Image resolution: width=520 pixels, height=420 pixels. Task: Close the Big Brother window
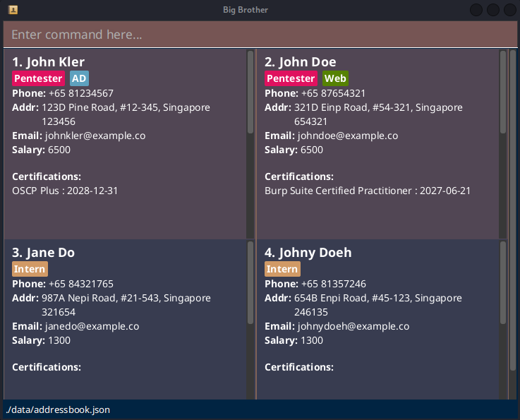[509, 10]
